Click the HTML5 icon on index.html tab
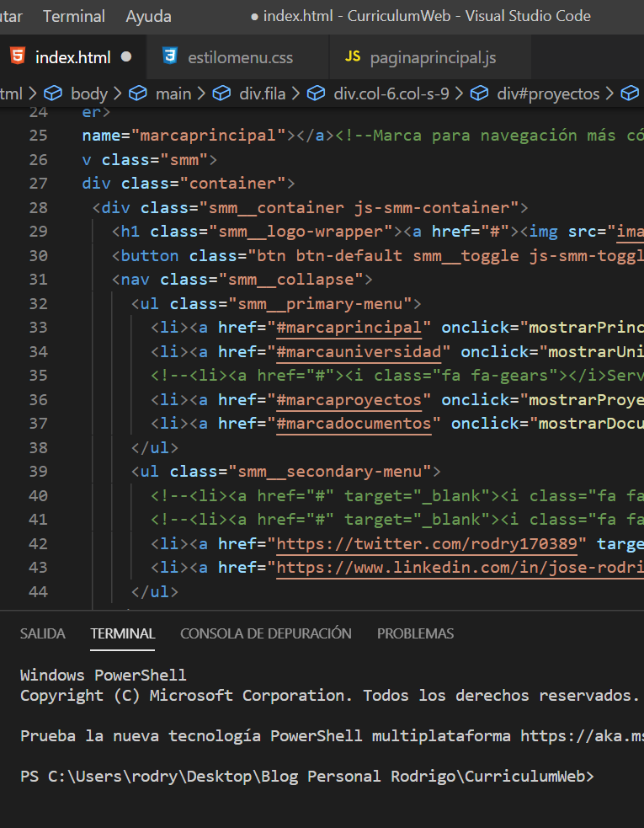Screen dimensions: 644x828 [x=17, y=57]
